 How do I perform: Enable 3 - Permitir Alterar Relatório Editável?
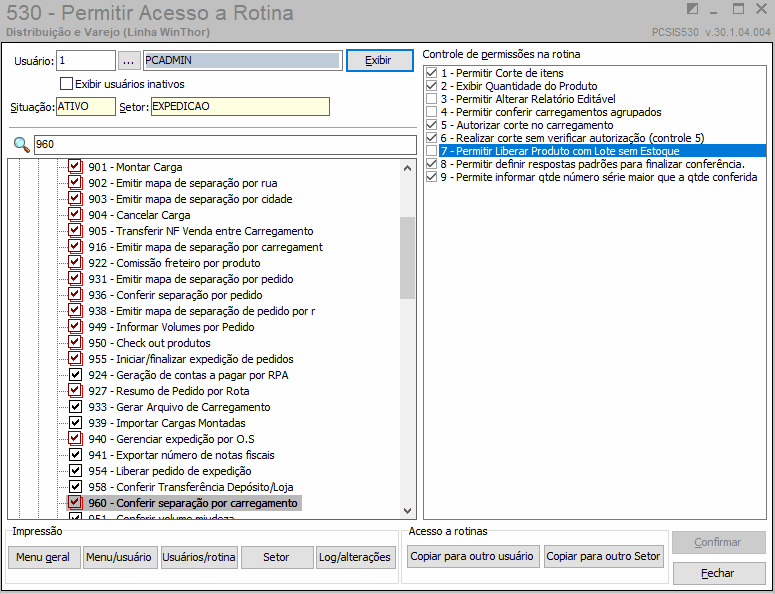431,99
